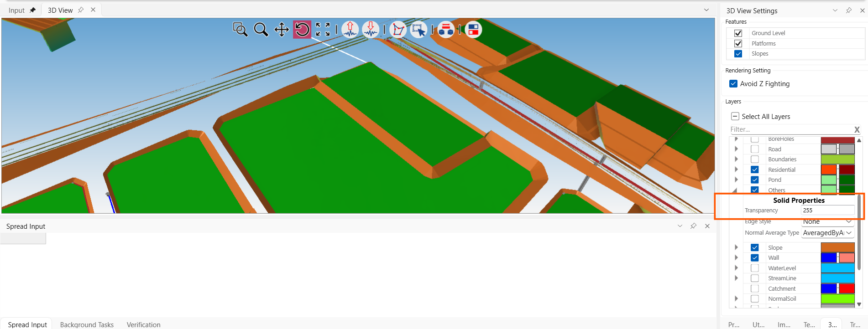The height and width of the screenshot is (329, 868).
Task: Uncheck the Platforms feature
Action: [x=738, y=43]
